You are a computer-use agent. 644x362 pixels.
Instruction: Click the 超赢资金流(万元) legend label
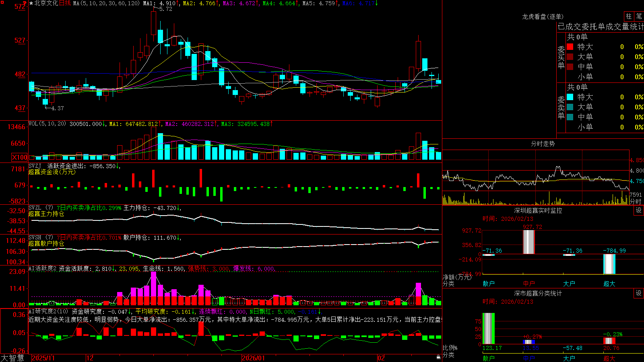[52, 172]
